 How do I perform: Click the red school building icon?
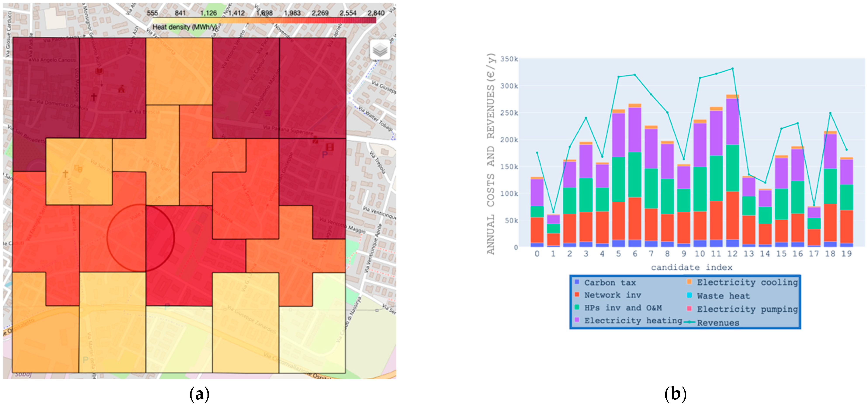click(x=121, y=89)
